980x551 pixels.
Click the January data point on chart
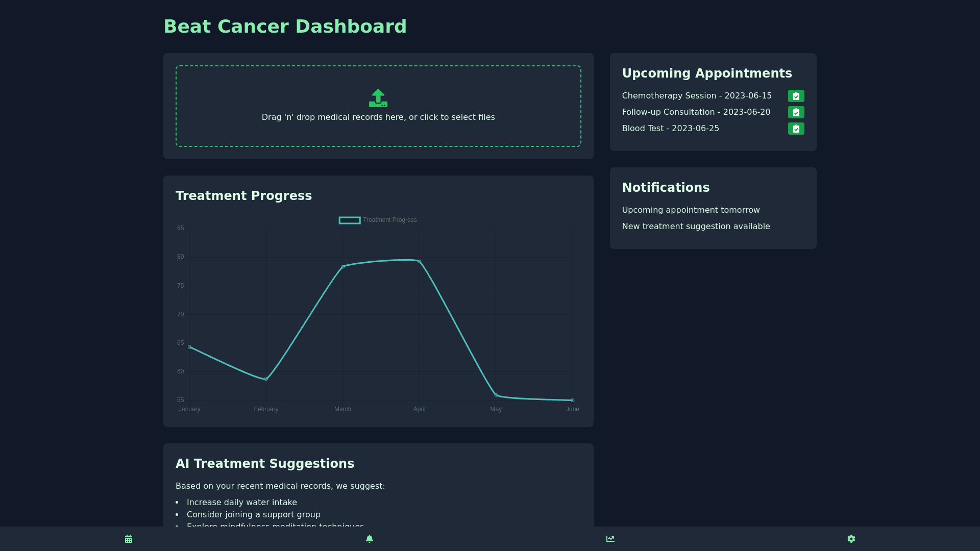(190, 347)
